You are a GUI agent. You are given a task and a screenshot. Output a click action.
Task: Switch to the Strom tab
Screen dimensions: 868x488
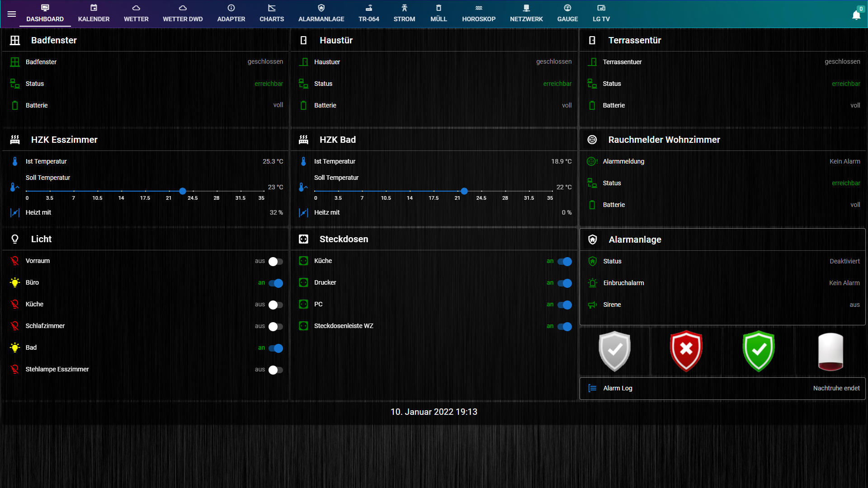404,14
